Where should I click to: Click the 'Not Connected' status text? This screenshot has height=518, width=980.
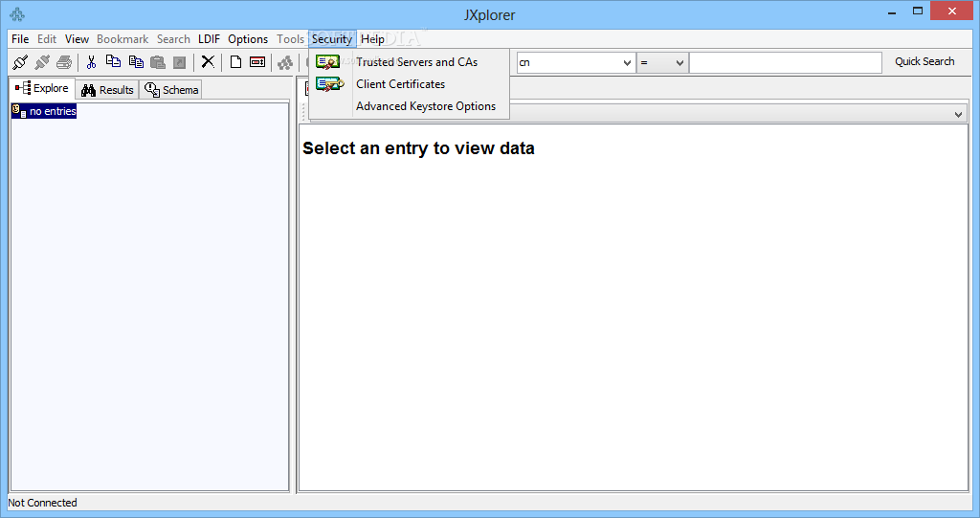[42, 503]
